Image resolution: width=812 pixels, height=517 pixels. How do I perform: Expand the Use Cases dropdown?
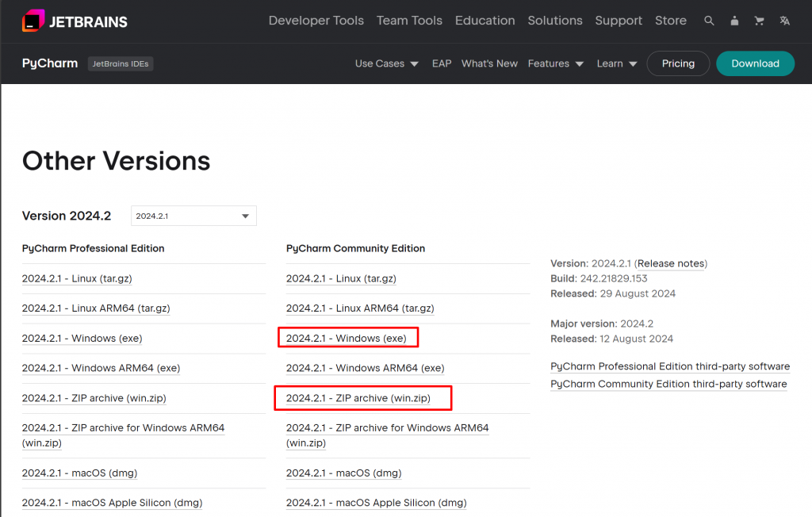[x=386, y=63]
